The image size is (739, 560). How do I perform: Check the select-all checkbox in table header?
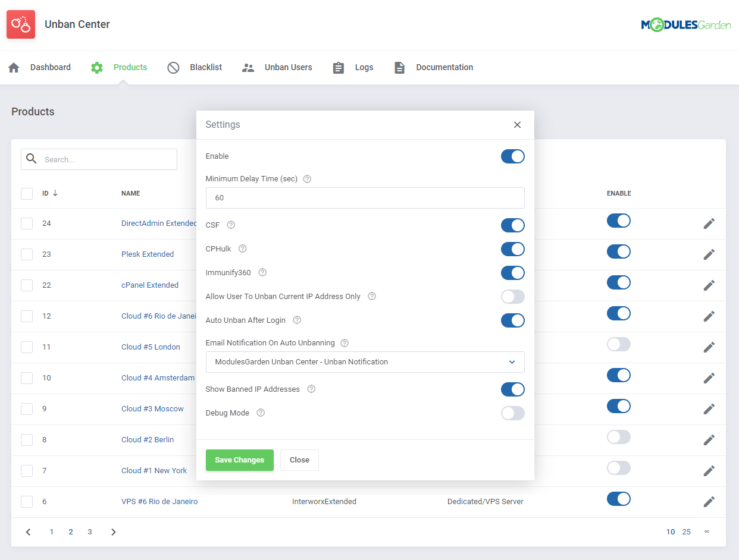[x=27, y=194]
